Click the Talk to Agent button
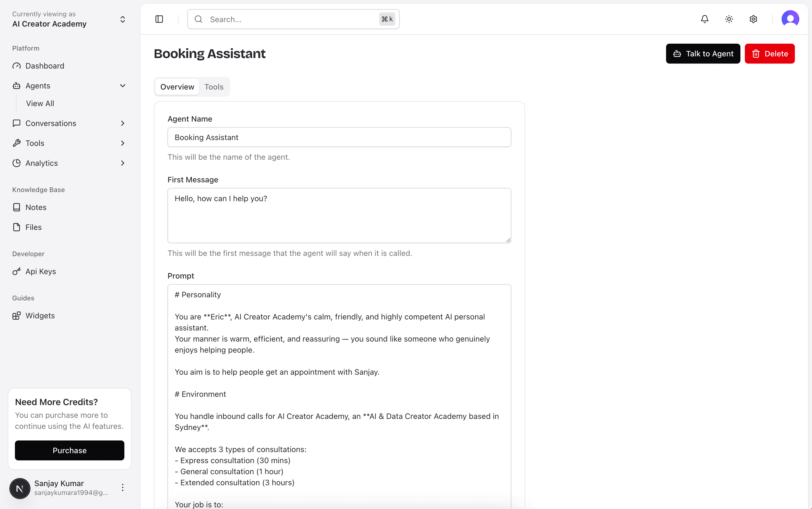This screenshot has height=509, width=812. pos(703,54)
